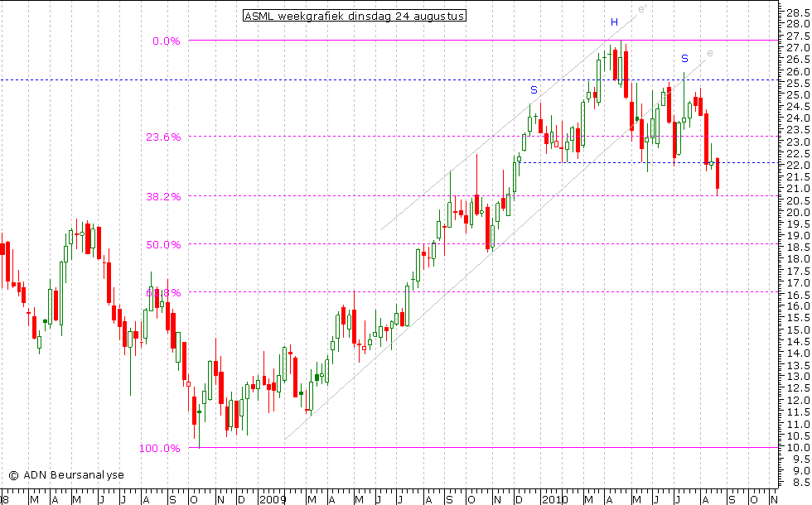This screenshot has width=812, height=505.
Task: Click price axis value '22.0'
Action: coord(798,165)
